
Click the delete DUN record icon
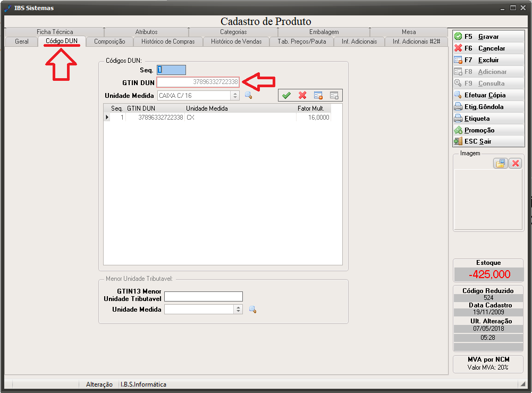(318, 95)
